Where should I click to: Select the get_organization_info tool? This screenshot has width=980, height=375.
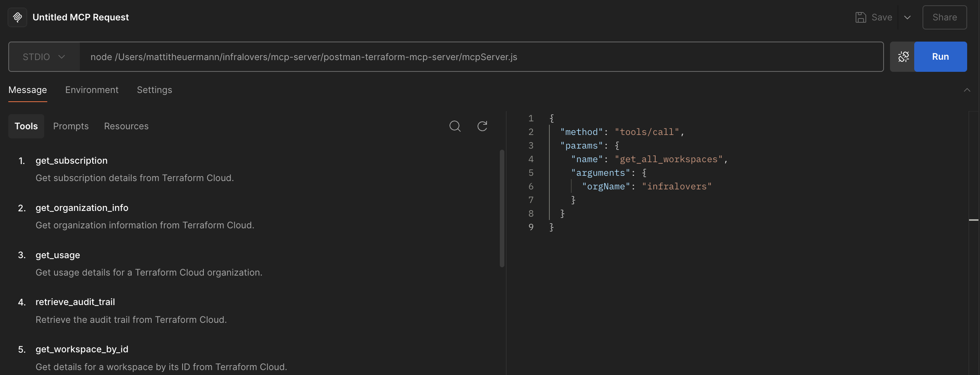[82, 208]
